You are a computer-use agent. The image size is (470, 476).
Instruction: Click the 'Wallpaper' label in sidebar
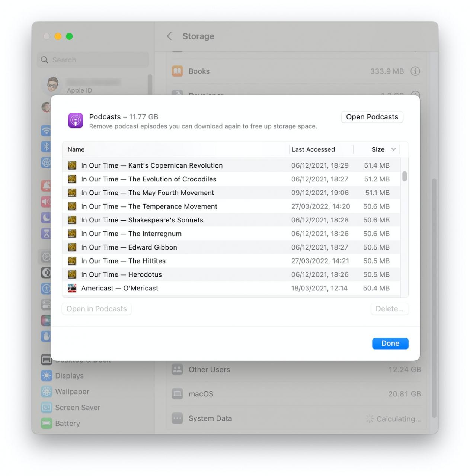[x=72, y=392]
